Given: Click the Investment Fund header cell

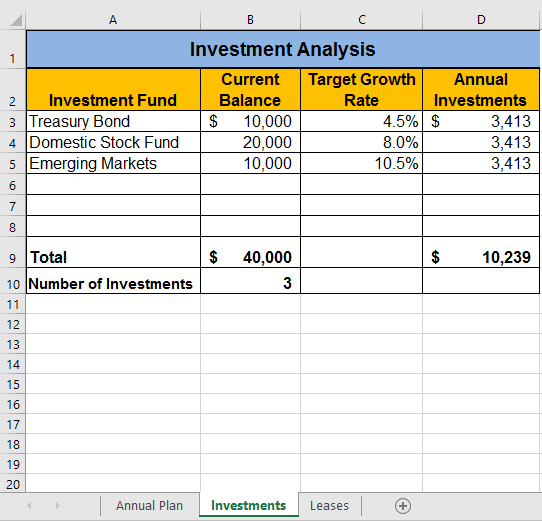Looking at the screenshot, I should [x=113, y=90].
